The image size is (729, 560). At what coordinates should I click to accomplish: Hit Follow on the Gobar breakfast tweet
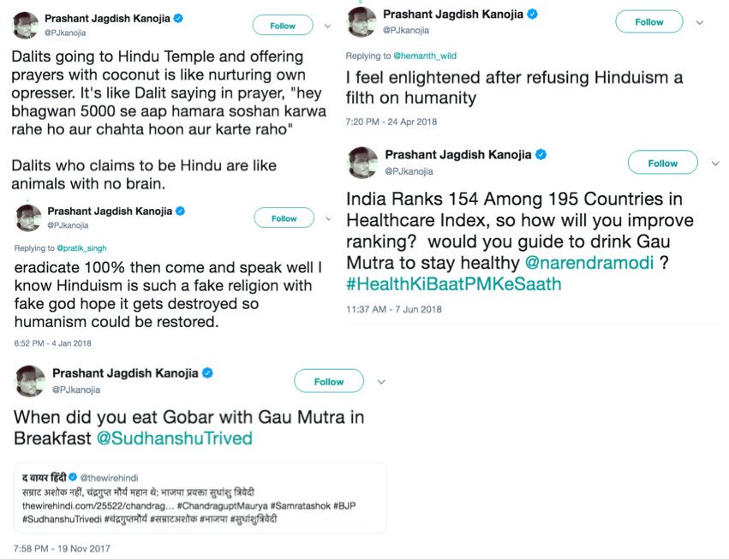click(328, 382)
